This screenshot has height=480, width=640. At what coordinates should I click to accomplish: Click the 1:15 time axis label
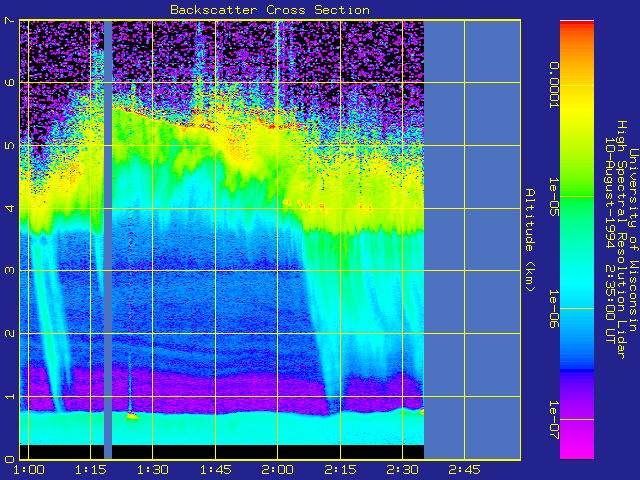pyautogui.click(x=91, y=470)
